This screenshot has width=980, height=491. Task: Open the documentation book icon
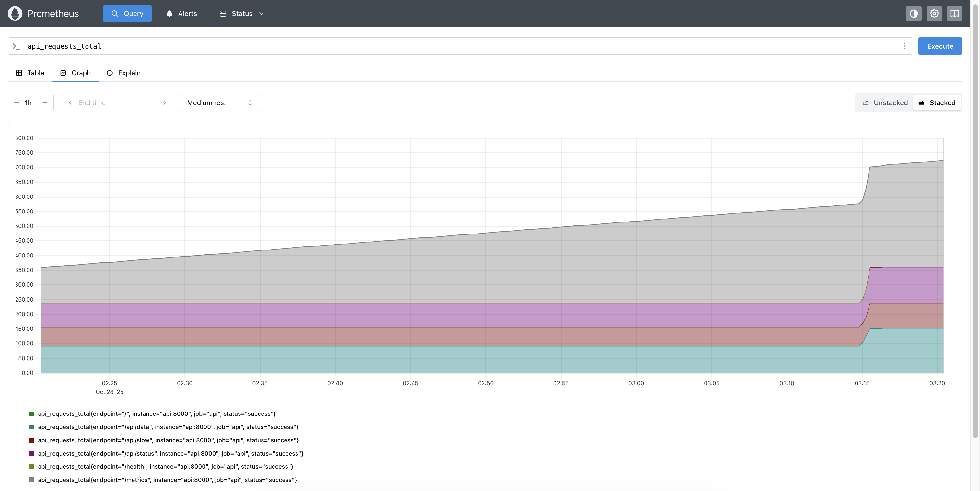[955, 13]
